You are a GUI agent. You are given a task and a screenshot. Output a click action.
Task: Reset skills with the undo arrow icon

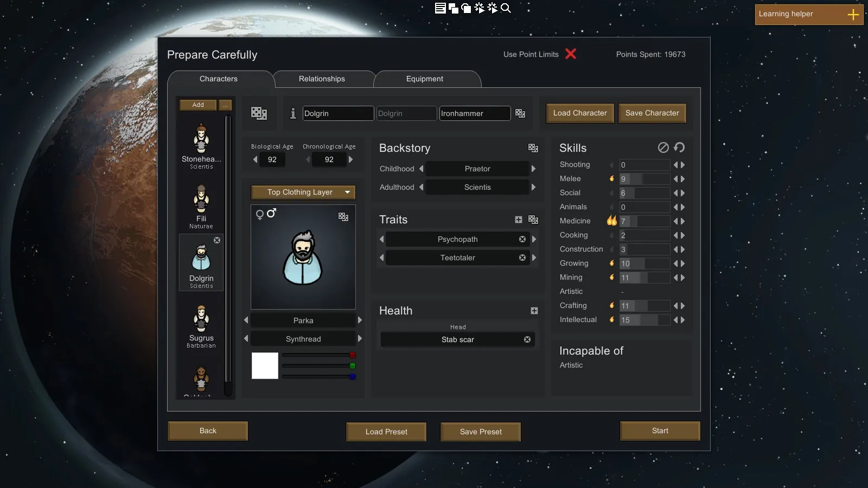coord(679,147)
